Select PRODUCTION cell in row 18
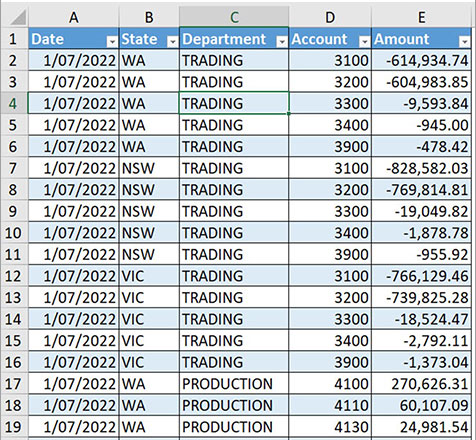Screen dimensions: 476x440 tap(234, 405)
